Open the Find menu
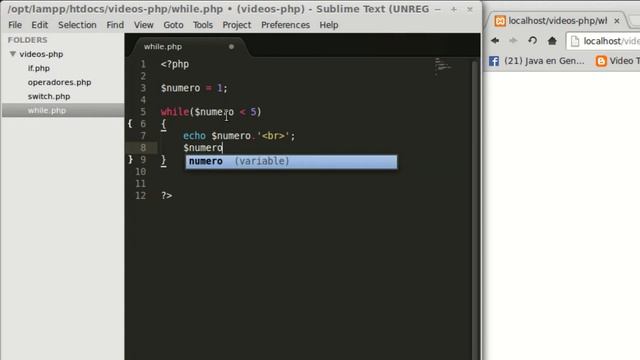640x360 pixels. pyautogui.click(x=115, y=25)
